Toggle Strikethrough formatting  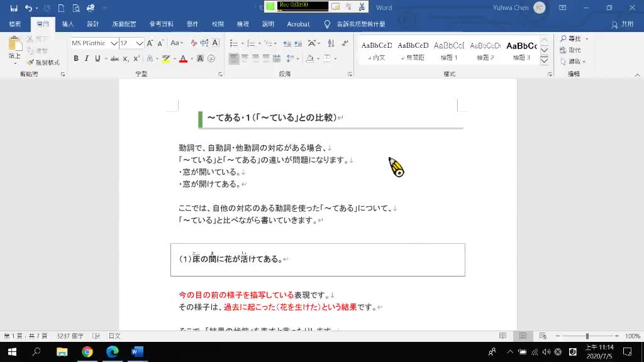(x=114, y=58)
